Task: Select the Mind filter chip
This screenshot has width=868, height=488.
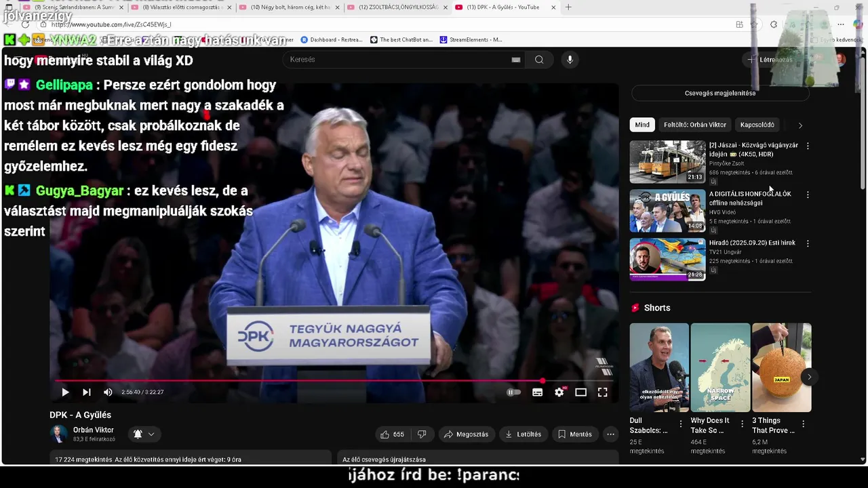Action: pos(642,125)
